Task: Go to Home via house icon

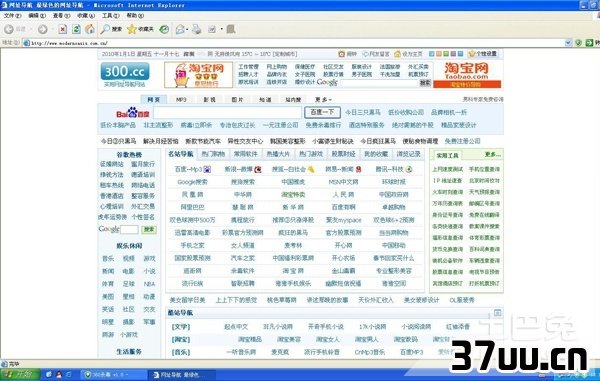Action: tap(90, 29)
